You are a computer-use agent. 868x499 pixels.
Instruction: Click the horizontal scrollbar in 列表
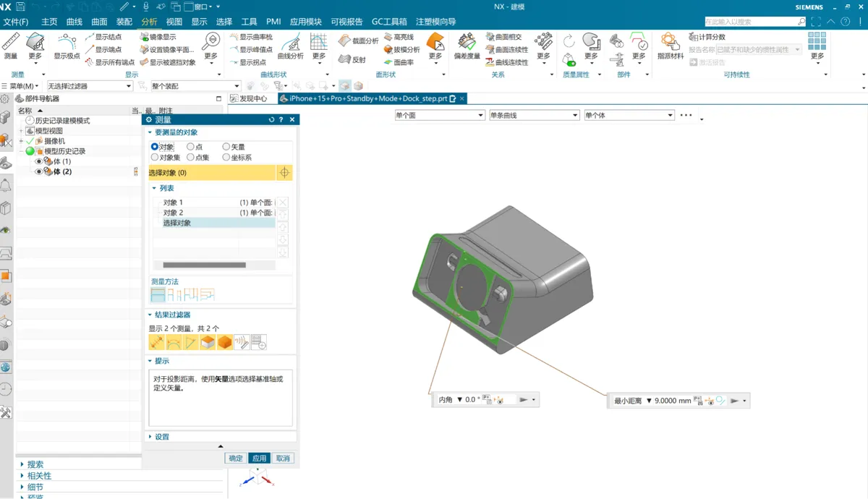coord(204,265)
